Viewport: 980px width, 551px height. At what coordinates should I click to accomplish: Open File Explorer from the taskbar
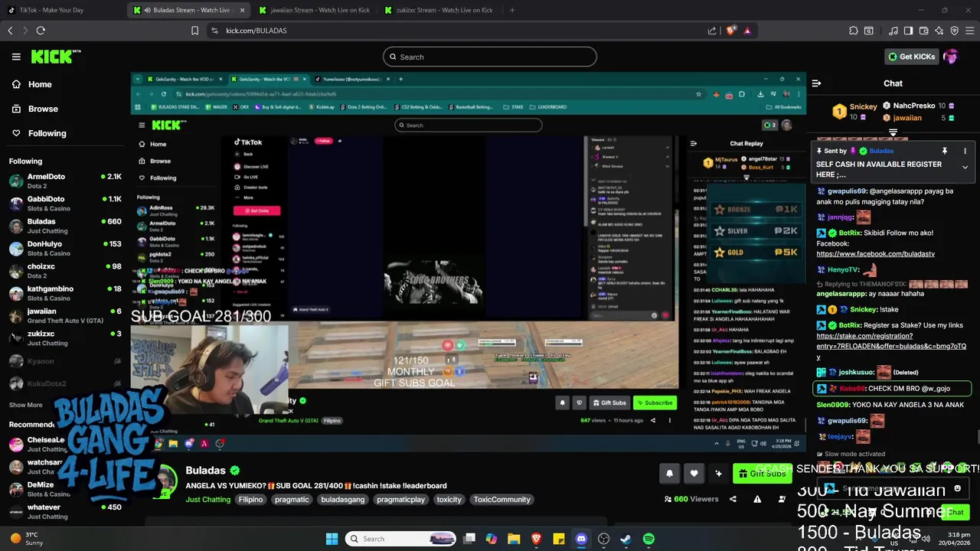click(514, 539)
